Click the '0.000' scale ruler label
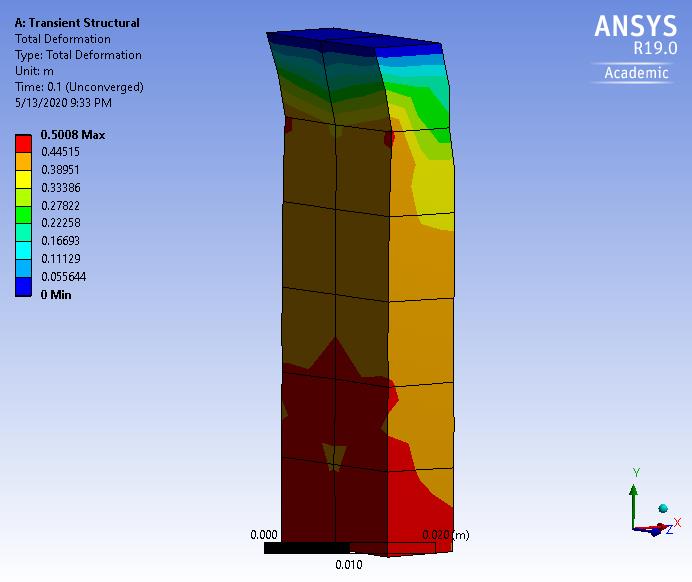This screenshot has height=582, width=692. coord(264,535)
